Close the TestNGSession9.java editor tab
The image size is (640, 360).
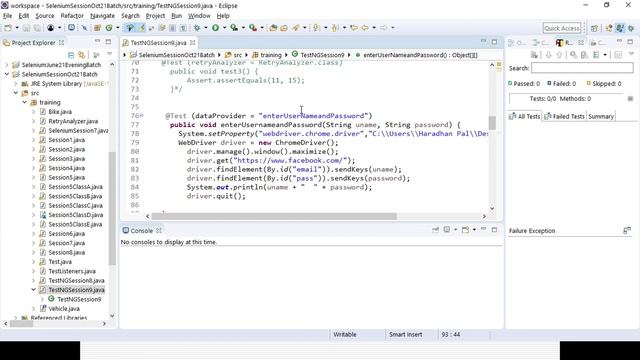[192, 42]
